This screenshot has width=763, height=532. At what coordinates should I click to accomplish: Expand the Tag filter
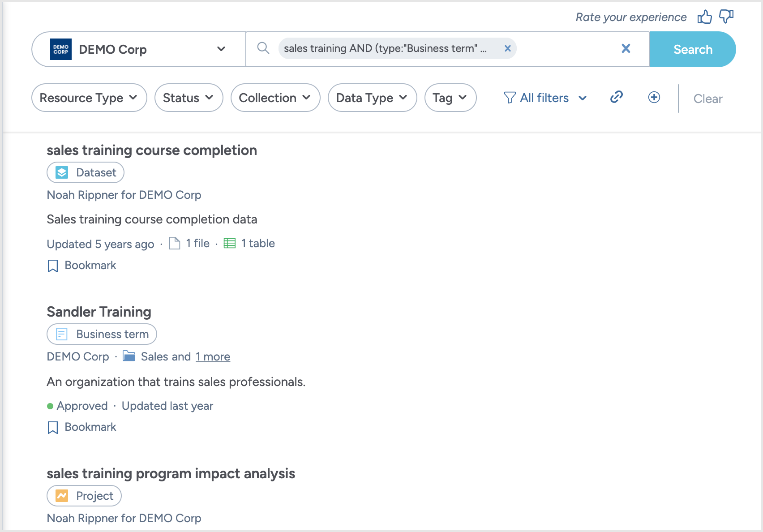point(450,98)
